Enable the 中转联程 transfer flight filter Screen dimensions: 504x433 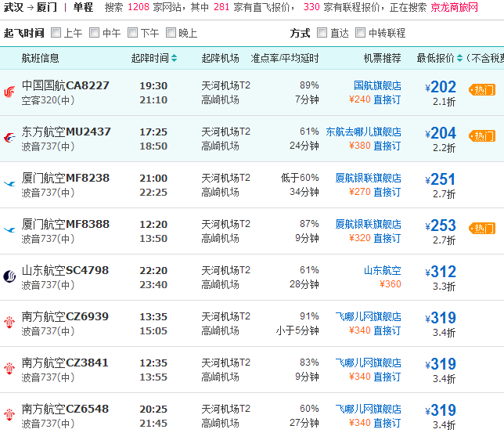coord(360,32)
